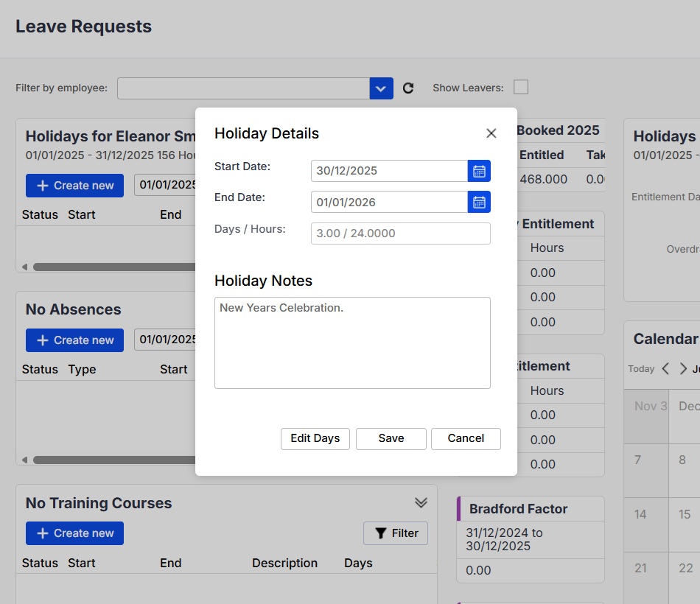Click the horizontal scrollbar under Holidays panel

(111, 267)
